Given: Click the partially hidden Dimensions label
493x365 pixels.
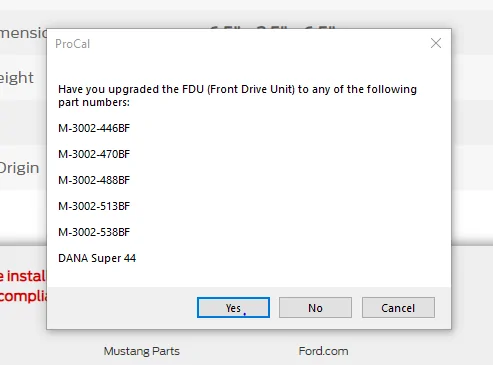Looking at the screenshot, I should point(23,33).
